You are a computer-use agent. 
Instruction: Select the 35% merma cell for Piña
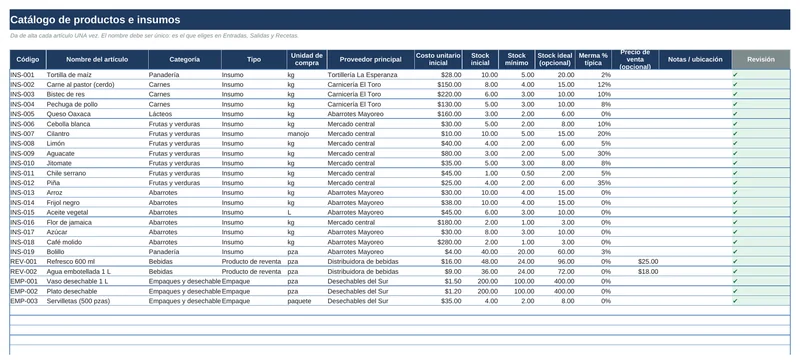pyautogui.click(x=593, y=183)
